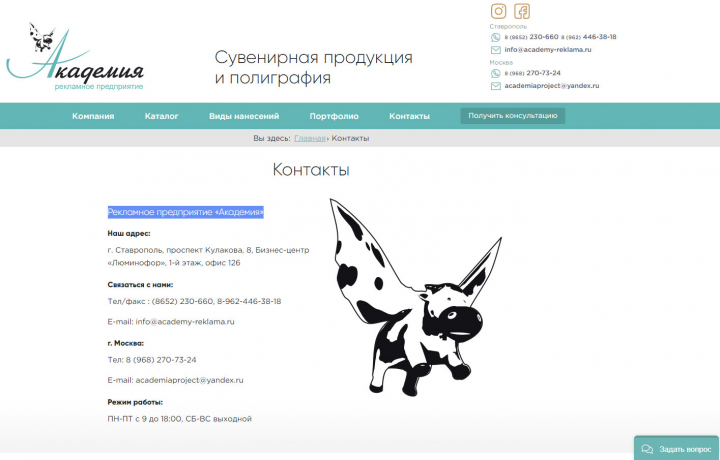Click the Получить консультацию button
This screenshot has height=460, width=720.
(513, 116)
